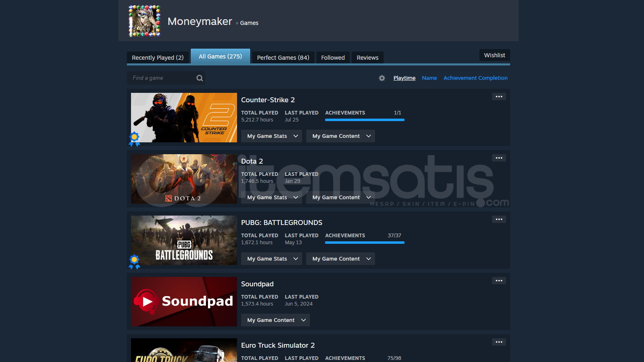Click the 5,212.7 hours playtime text
The width and height of the screenshot is (644, 362).
pos(257,120)
